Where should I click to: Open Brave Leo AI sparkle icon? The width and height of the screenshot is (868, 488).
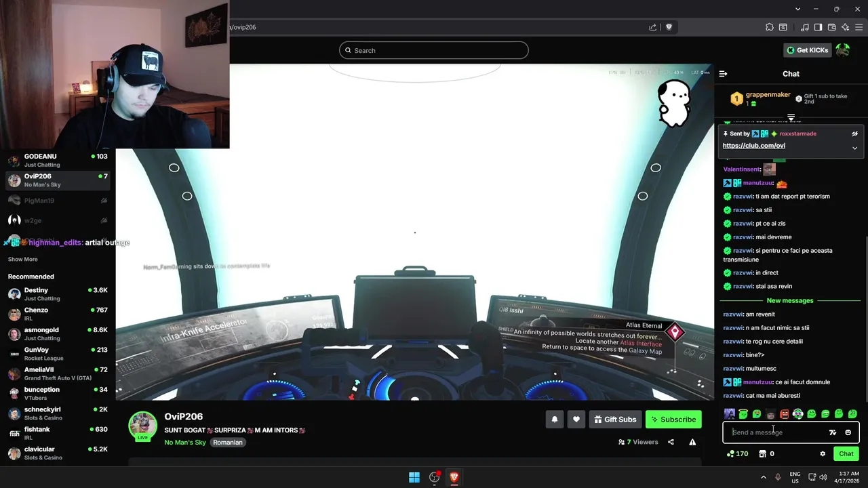click(x=845, y=27)
